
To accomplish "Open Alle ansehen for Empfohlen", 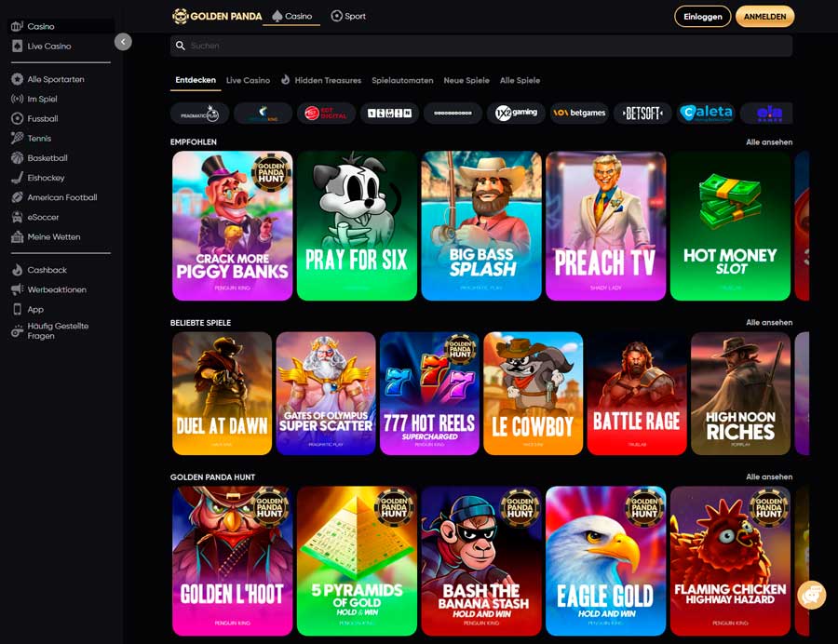I will [x=769, y=142].
